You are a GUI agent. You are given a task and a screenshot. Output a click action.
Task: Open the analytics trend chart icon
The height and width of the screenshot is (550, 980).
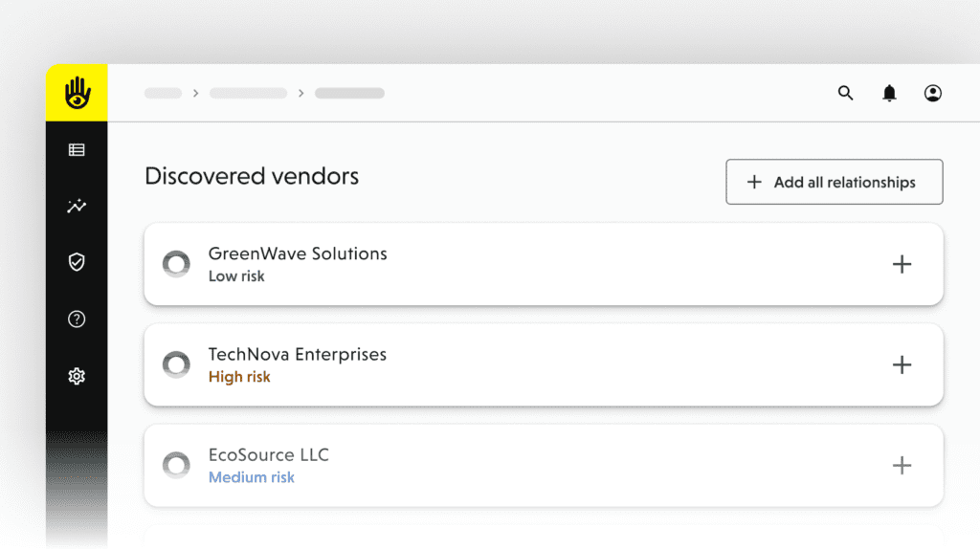(77, 206)
